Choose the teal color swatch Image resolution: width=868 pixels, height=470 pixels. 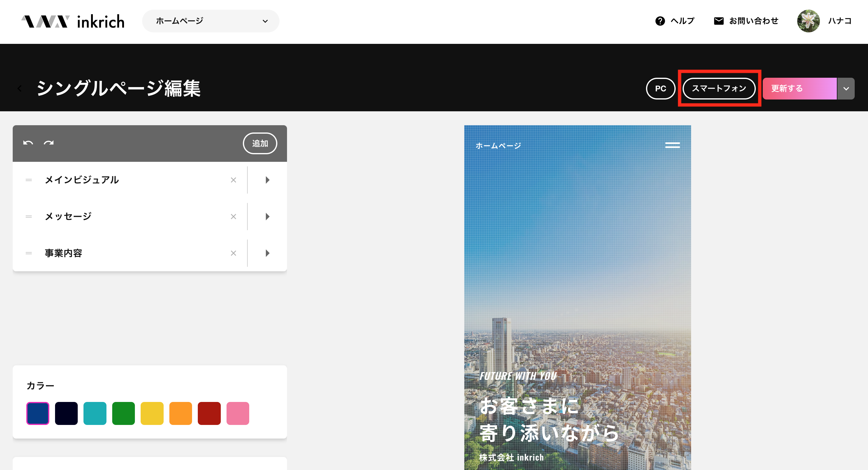coord(95,413)
